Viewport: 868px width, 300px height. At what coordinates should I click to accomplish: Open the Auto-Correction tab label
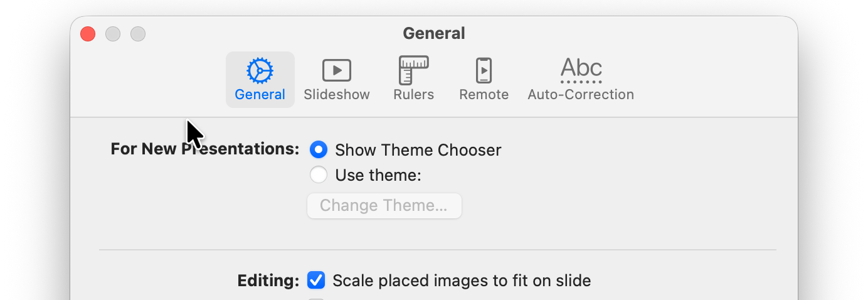(581, 95)
